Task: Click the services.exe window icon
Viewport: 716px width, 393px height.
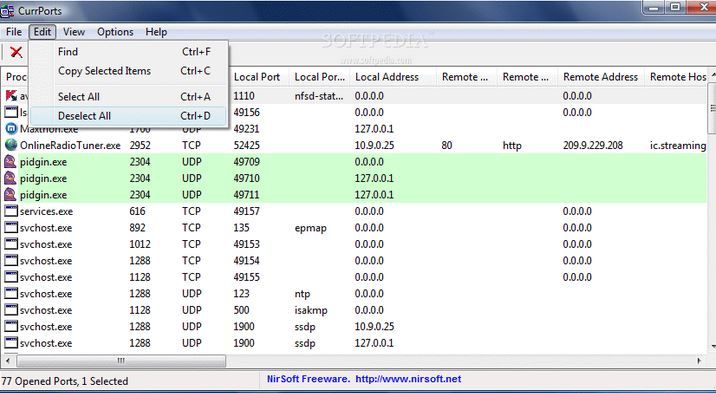Action: [x=11, y=211]
